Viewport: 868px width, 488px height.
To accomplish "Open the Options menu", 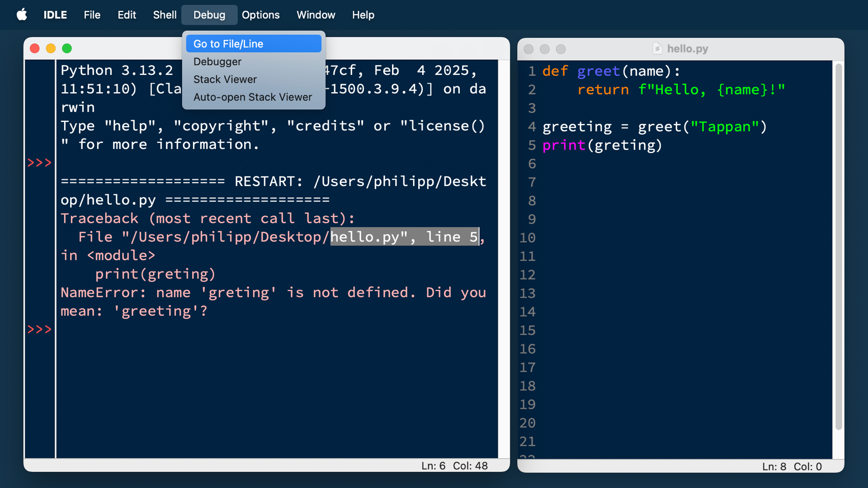I will pyautogui.click(x=260, y=15).
